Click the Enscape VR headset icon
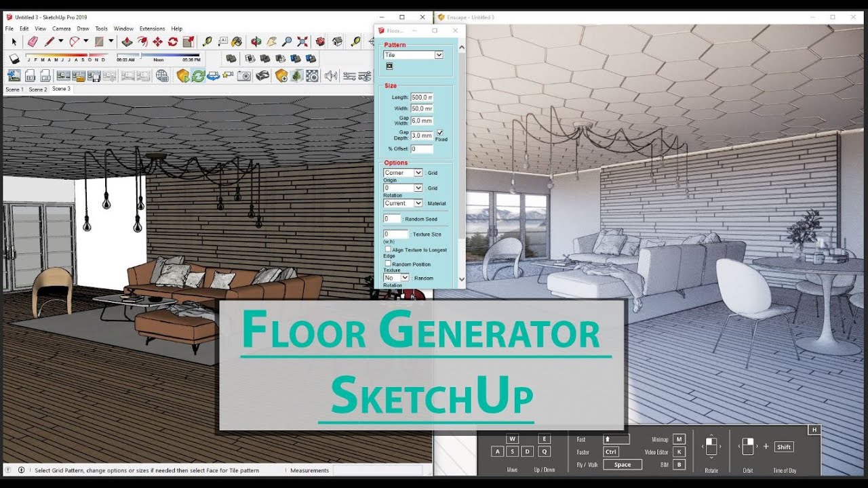This screenshot has height=488, width=868. coord(262,76)
